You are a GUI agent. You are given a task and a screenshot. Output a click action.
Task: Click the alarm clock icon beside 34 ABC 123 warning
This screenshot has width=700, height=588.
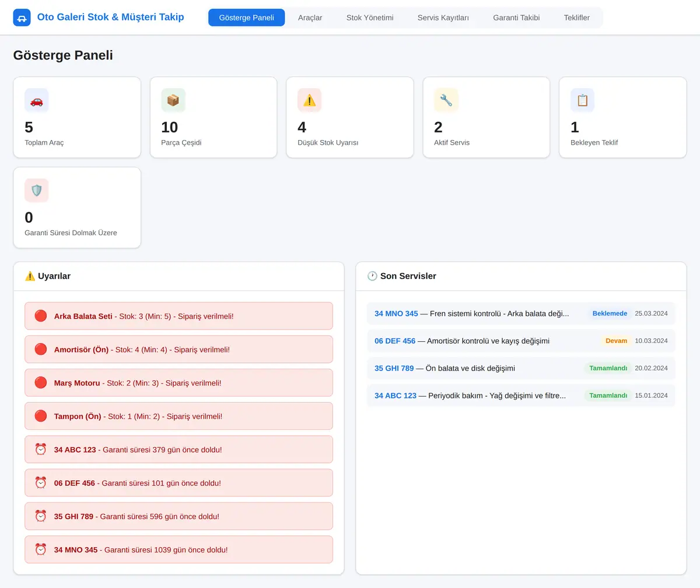click(41, 450)
